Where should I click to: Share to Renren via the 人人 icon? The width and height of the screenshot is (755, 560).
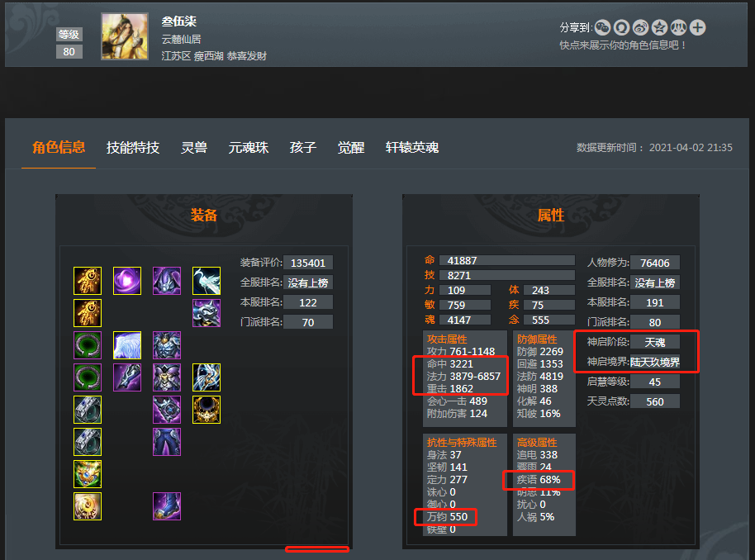pyautogui.click(x=678, y=27)
